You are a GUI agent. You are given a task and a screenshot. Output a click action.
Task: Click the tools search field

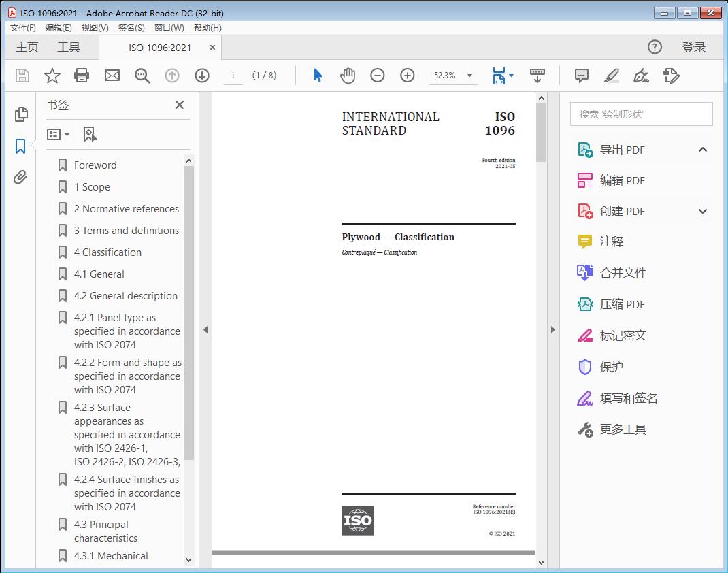pos(641,114)
